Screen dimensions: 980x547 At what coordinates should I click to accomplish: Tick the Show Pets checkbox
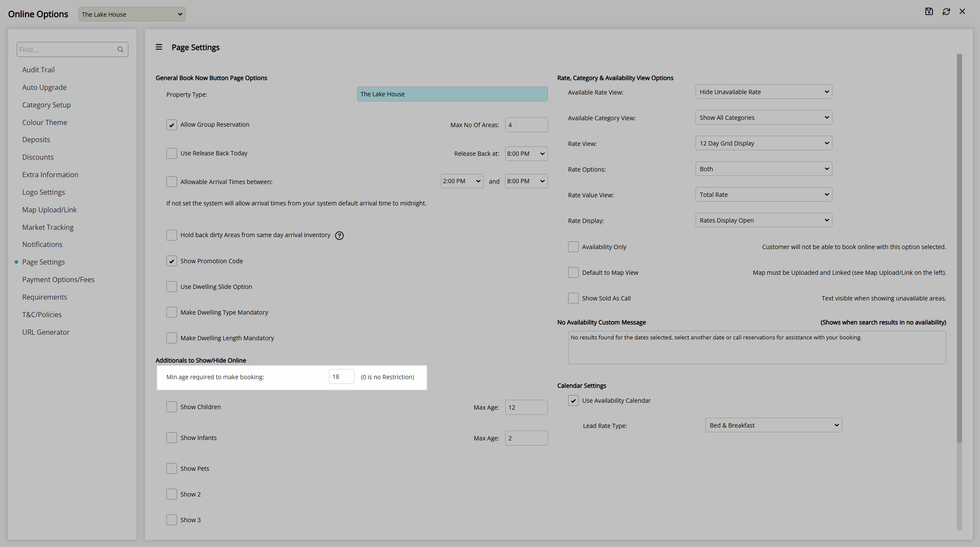(172, 469)
